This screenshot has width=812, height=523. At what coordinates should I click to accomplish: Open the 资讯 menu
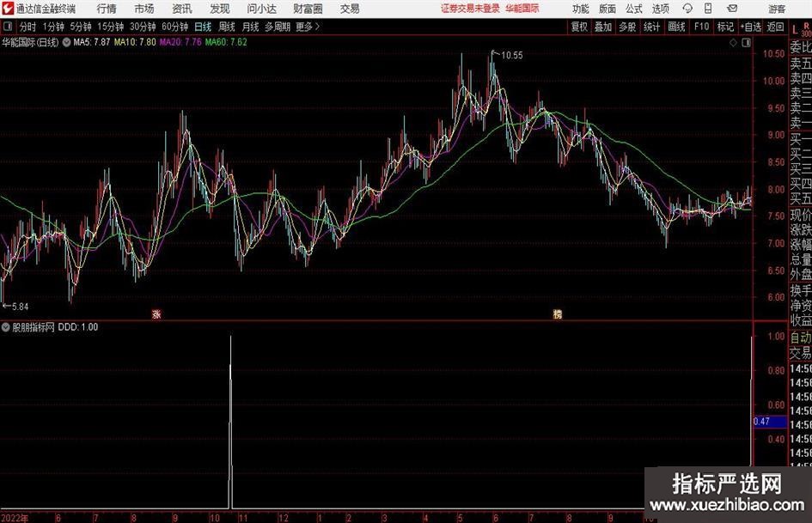(x=182, y=9)
